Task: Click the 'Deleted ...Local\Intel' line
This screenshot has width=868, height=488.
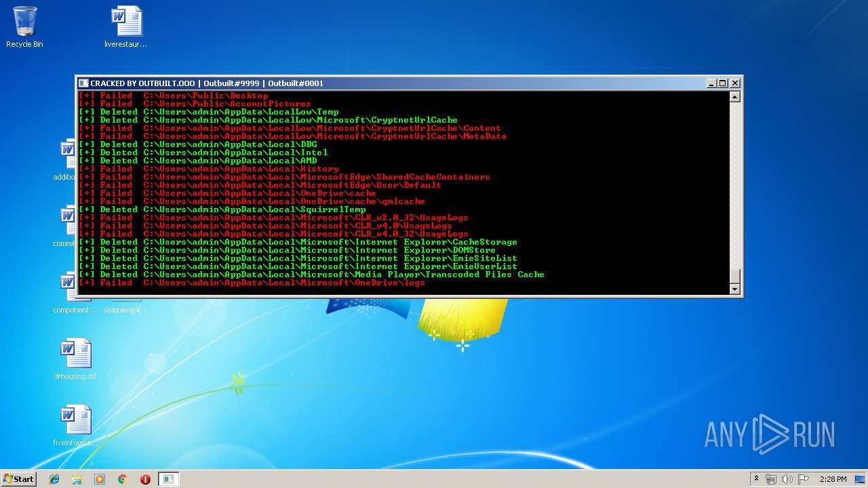Action: (203, 152)
